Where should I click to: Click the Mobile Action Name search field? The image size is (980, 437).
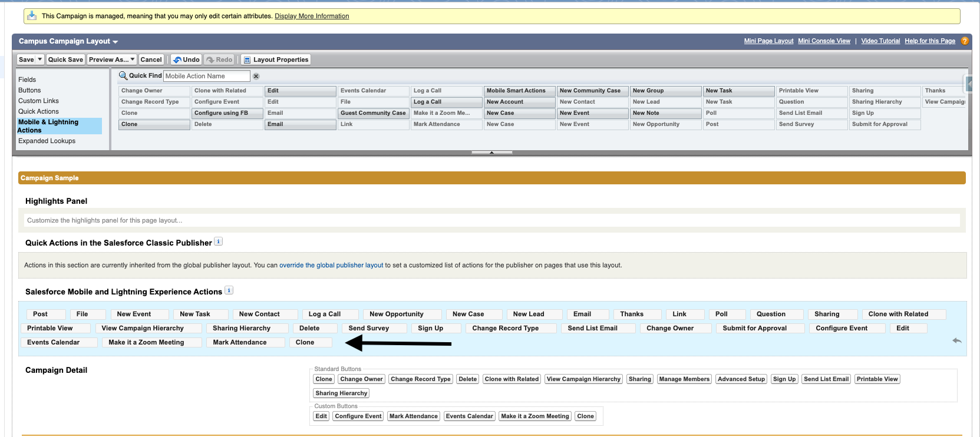(x=206, y=76)
